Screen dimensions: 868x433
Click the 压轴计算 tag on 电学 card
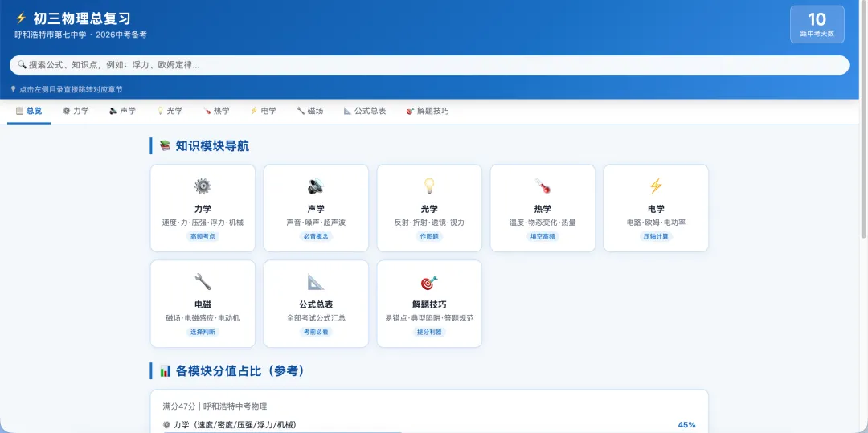click(x=656, y=236)
